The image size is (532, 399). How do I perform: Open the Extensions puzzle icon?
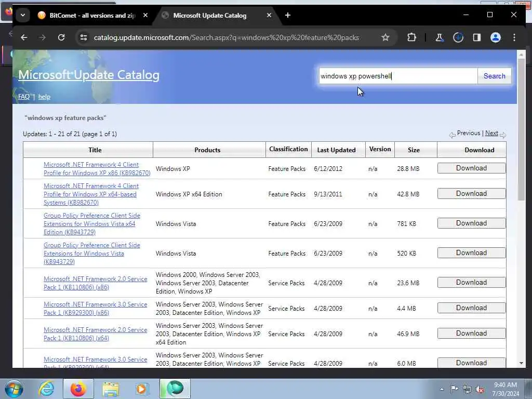point(411,37)
